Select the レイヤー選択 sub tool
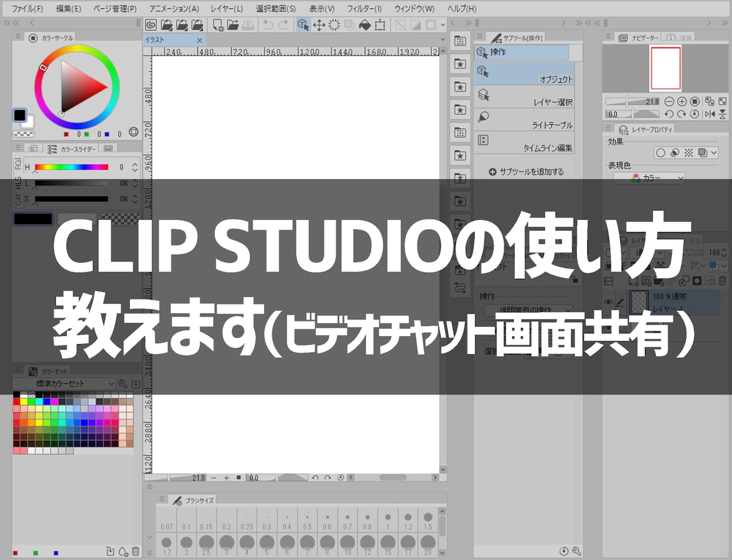The height and width of the screenshot is (560, 732). [x=524, y=97]
